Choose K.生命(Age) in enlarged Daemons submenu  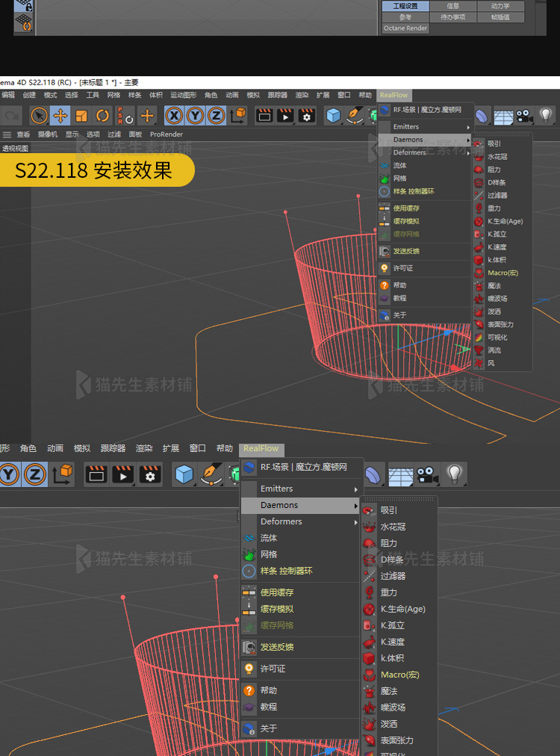pyautogui.click(x=399, y=609)
